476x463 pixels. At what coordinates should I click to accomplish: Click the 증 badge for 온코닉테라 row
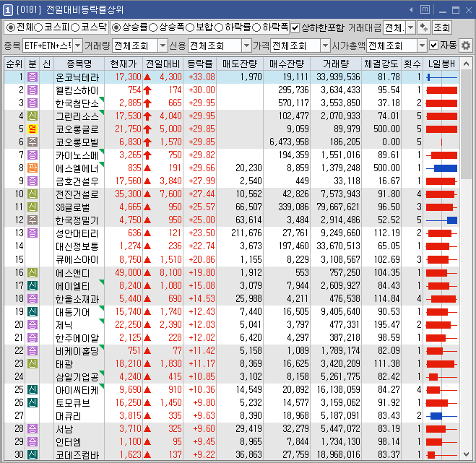point(33,77)
